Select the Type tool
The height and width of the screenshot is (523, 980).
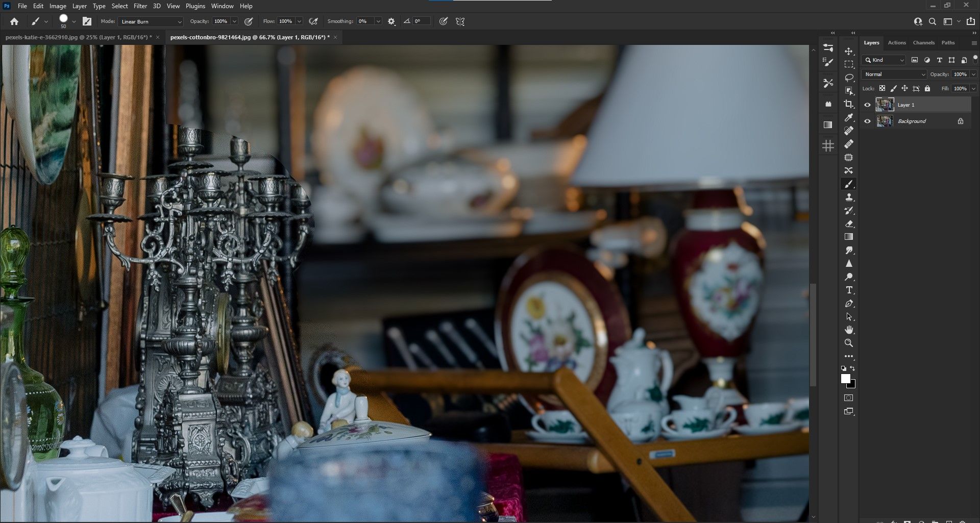pyautogui.click(x=849, y=290)
